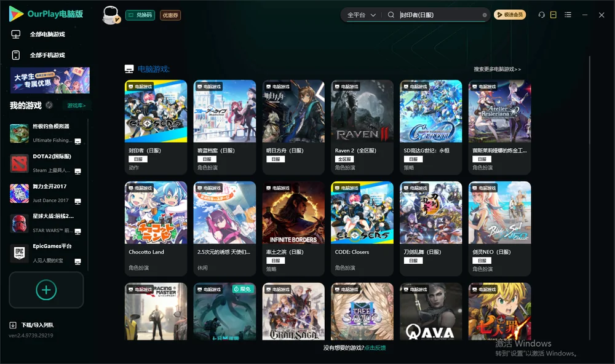Refresh the 我的游戏 list

49,105
